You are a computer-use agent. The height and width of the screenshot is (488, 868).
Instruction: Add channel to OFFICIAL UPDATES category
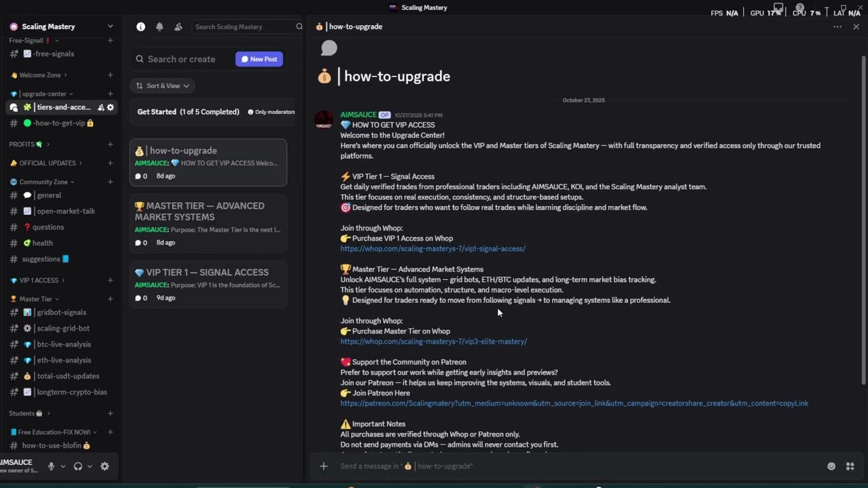110,163
